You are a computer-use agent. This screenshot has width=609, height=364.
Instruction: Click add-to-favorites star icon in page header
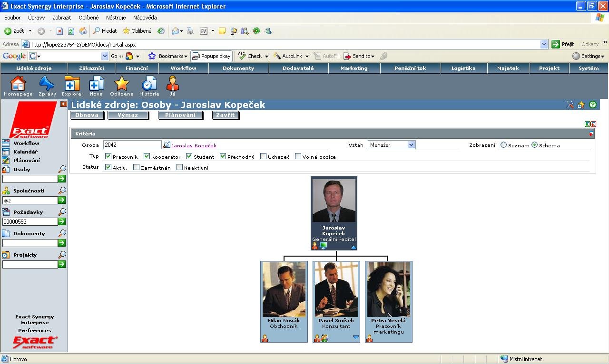click(x=581, y=105)
